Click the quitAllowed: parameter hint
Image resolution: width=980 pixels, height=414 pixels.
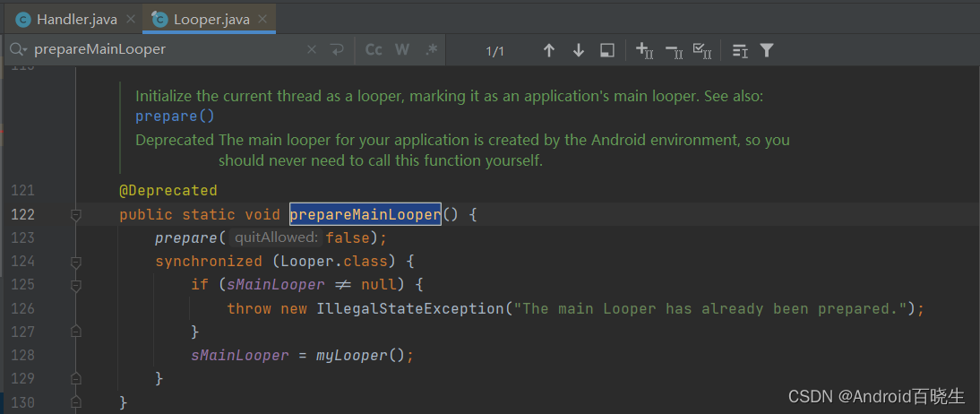[275, 237]
